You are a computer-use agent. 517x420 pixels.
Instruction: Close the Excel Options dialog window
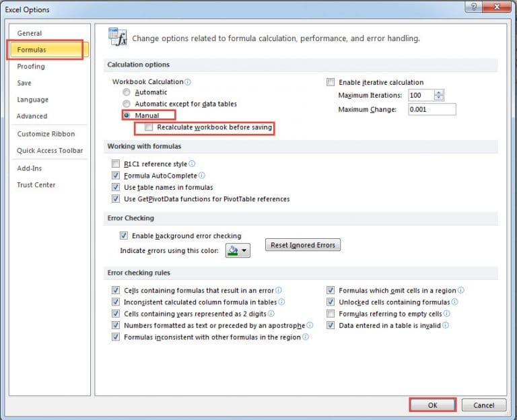tap(497, 7)
